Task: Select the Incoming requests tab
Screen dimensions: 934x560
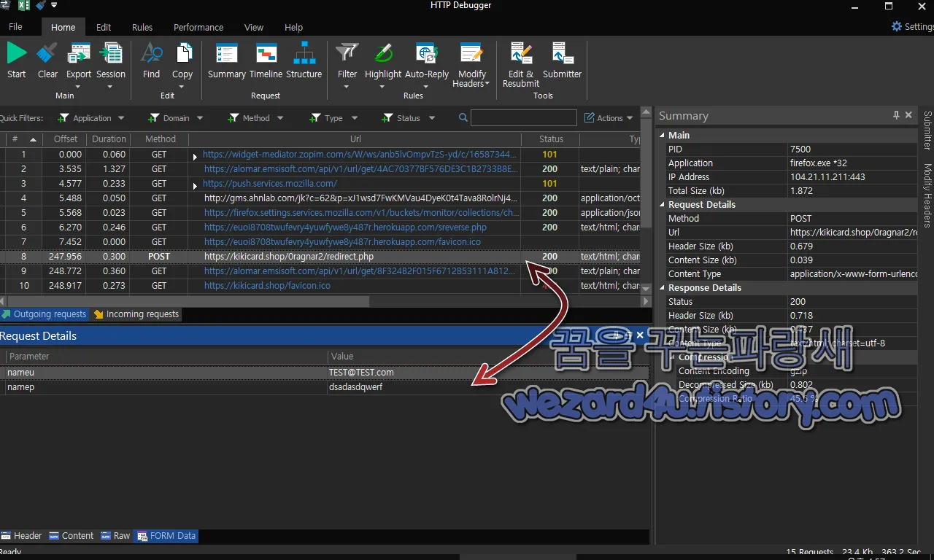Action: coord(136,314)
